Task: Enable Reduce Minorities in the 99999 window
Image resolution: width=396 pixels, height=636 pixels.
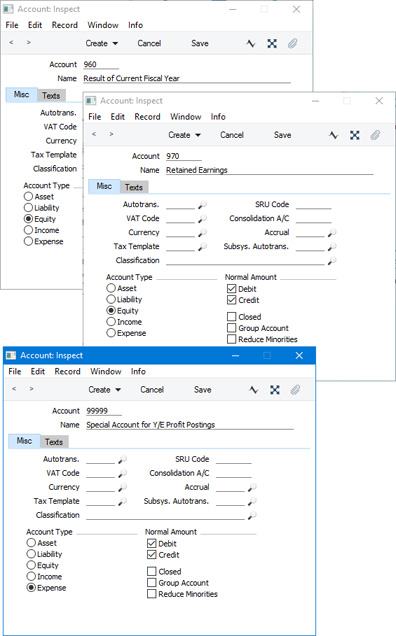Action: [152, 594]
